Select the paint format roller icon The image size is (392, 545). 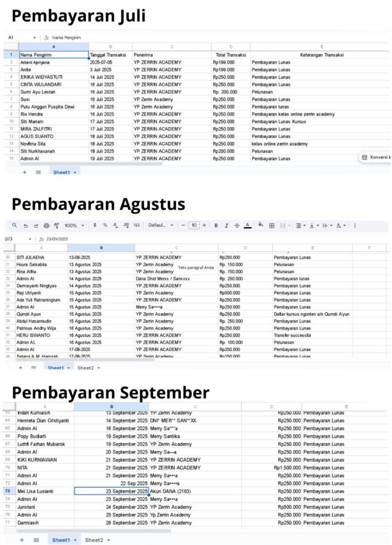pyautogui.click(x=56, y=226)
